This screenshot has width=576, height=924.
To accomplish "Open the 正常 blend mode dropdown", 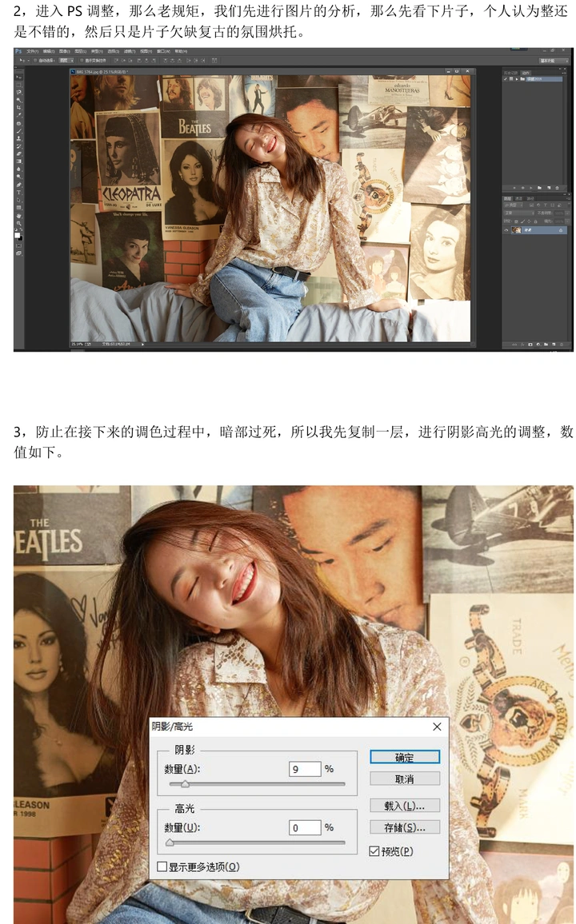I will [519, 213].
